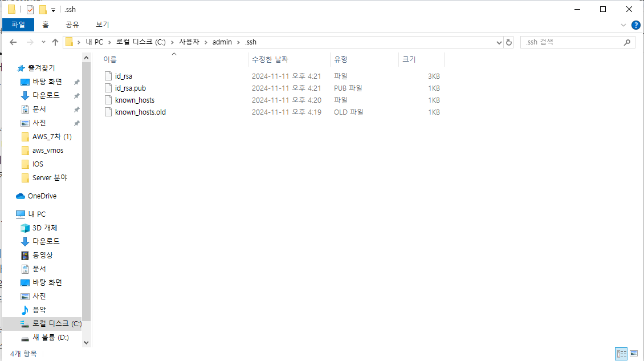Open the aws_vmos folder
This screenshot has width=644, height=361.
coord(48,151)
